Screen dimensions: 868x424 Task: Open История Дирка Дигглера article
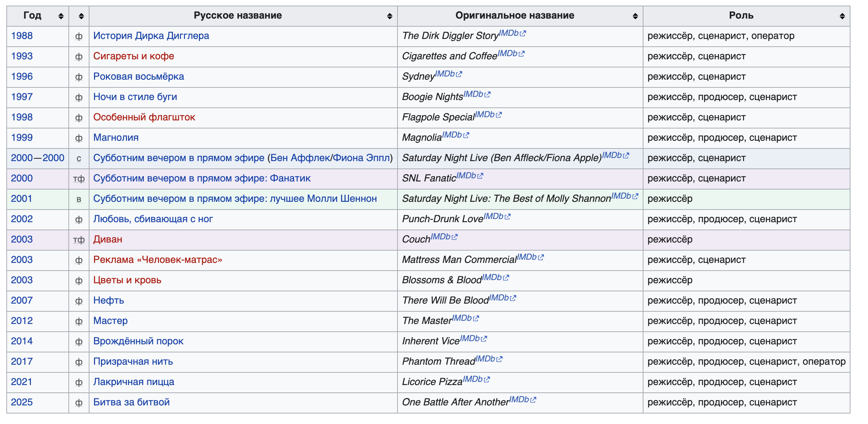pos(151,36)
